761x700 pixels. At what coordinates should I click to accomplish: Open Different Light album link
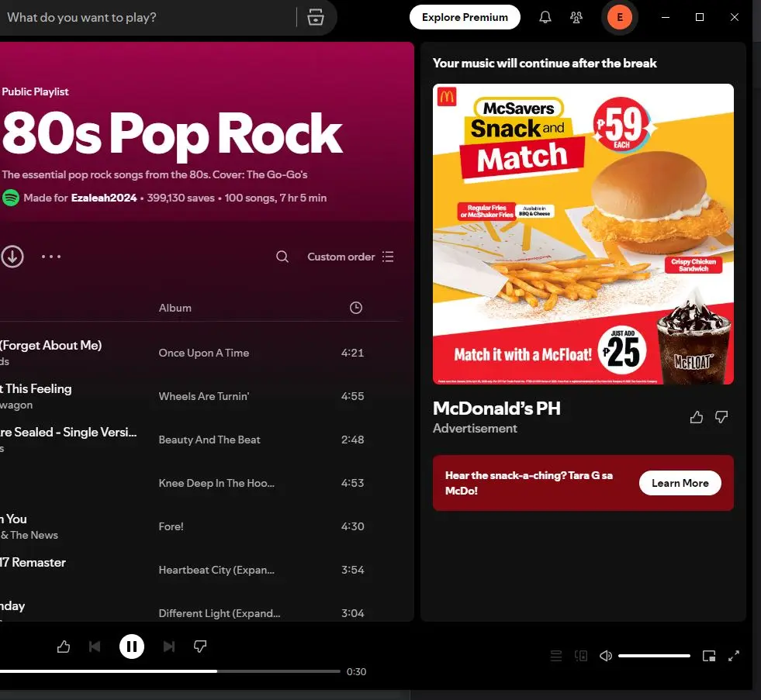(x=220, y=613)
